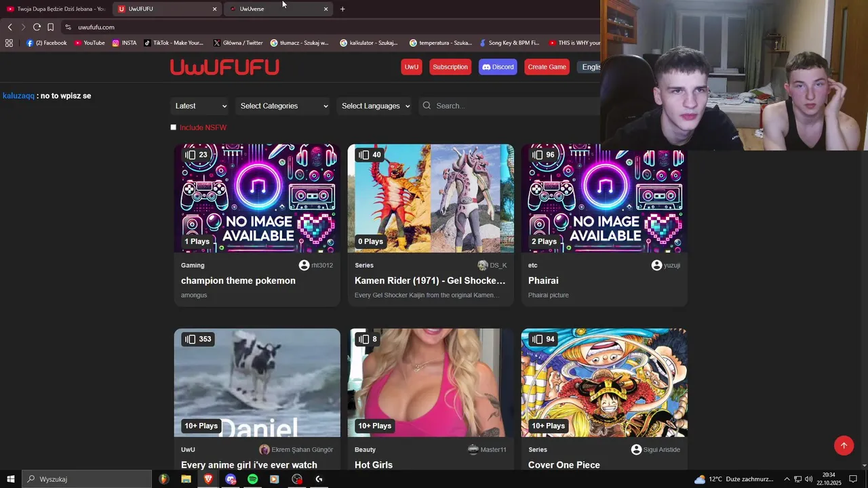Open the tłumacz Google search bookmark
The image size is (868, 488).
(x=299, y=43)
